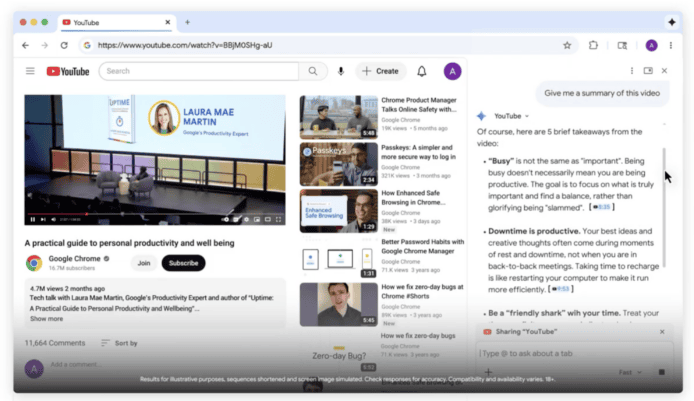Close the YouTube tab
694x401 pixels.
[168, 22]
